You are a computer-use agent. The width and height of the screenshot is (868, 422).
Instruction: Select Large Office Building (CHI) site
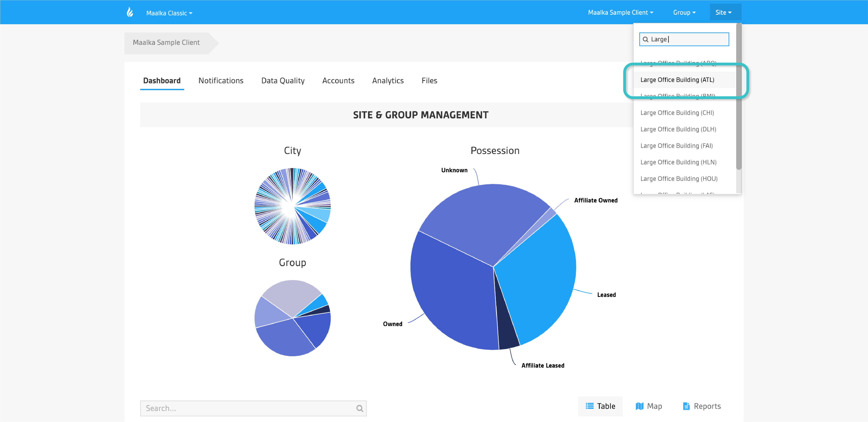(684, 113)
